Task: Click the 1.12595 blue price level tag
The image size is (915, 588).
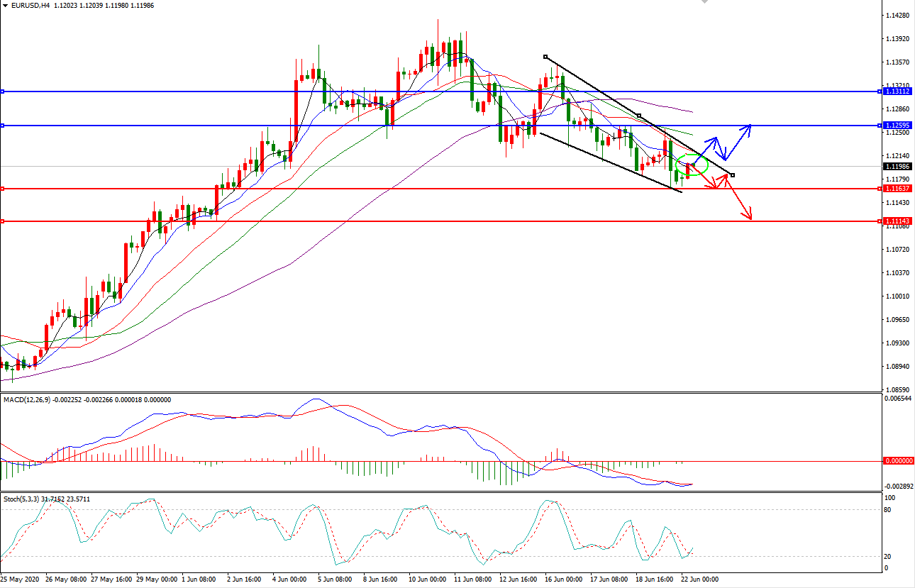Action: 897,126
